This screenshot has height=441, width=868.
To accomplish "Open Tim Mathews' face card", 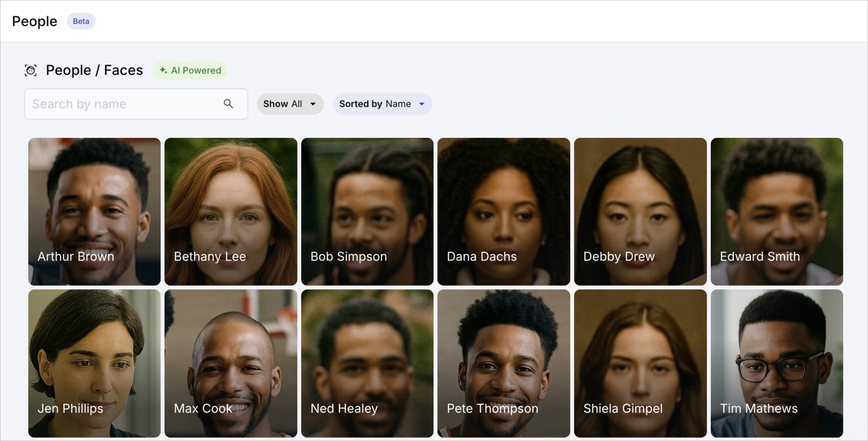I will click(x=777, y=363).
